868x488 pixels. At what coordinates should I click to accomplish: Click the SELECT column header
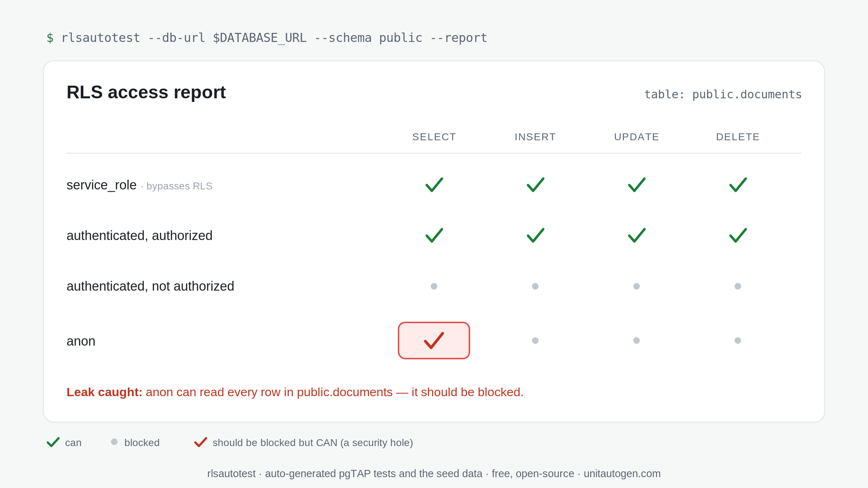pyautogui.click(x=434, y=137)
